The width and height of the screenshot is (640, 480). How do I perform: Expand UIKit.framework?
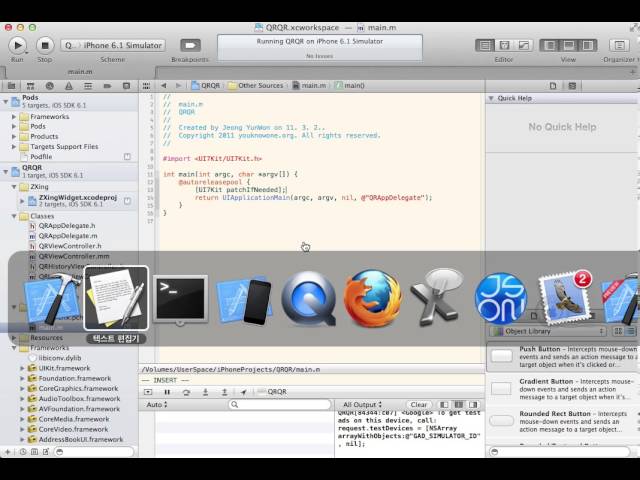22,368
